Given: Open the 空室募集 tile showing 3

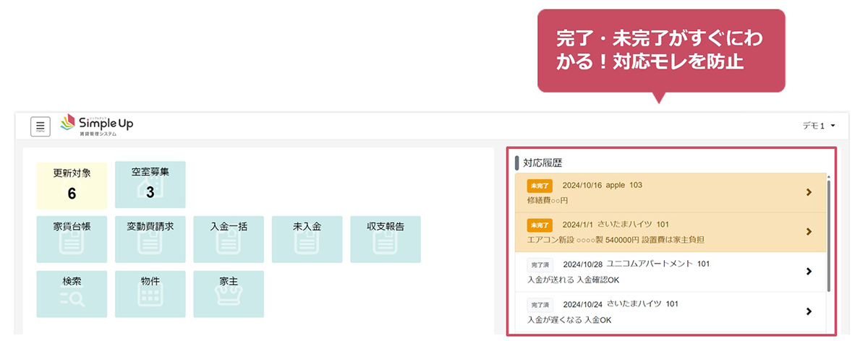Looking at the screenshot, I should click(150, 185).
